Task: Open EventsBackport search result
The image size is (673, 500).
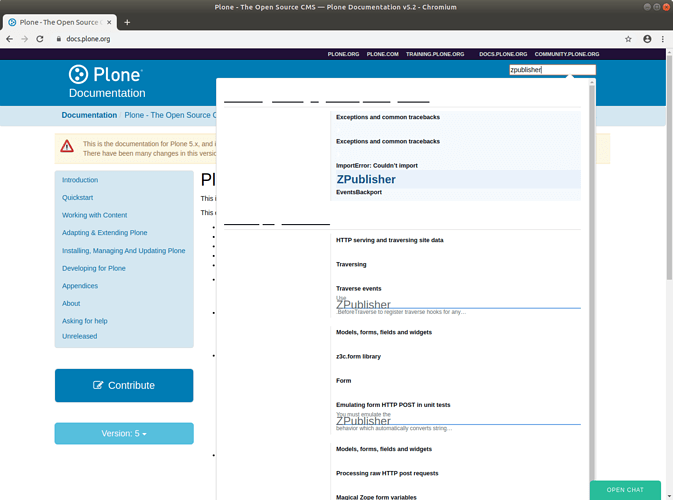Action: click(359, 192)
